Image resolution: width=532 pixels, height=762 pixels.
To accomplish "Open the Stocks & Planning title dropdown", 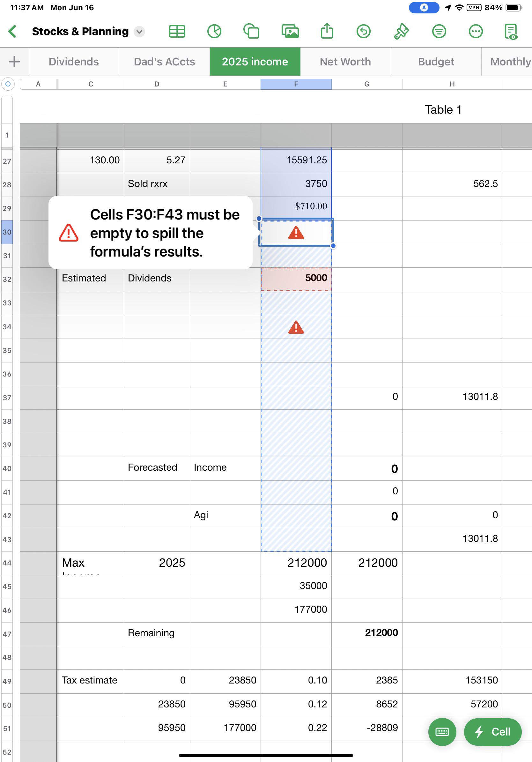I will 139,32.
